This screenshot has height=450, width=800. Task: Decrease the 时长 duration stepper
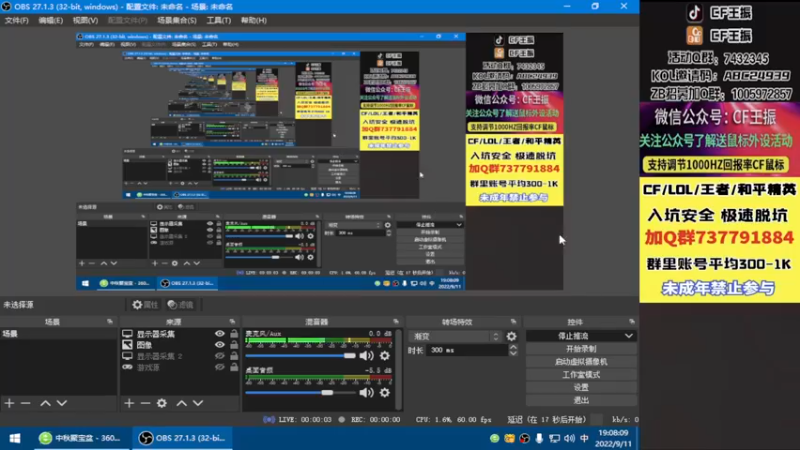click(x=513, y=353)
